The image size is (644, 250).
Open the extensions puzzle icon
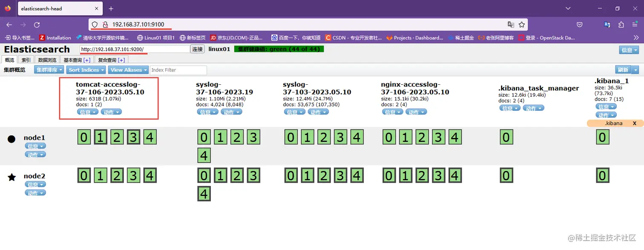click(x=621, y=25)
